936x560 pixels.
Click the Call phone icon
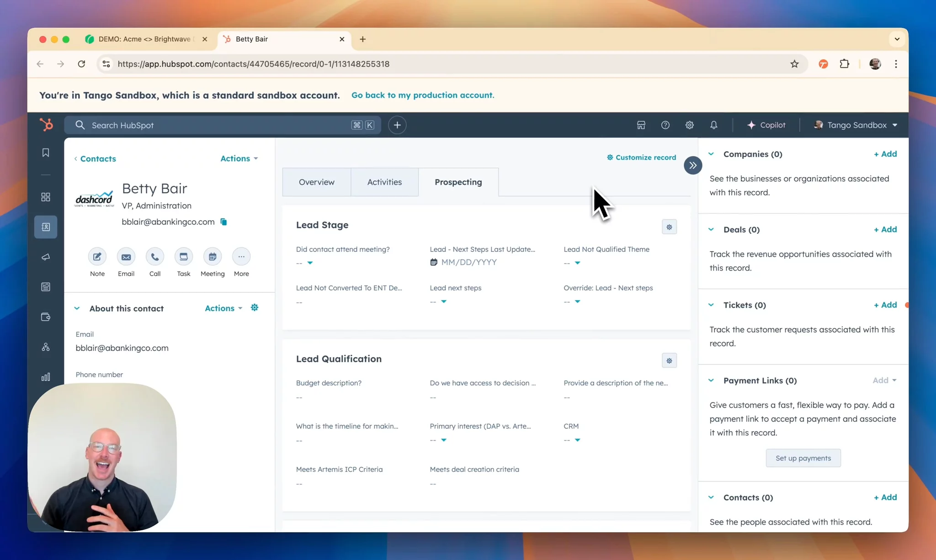click(x=155, y=257)
